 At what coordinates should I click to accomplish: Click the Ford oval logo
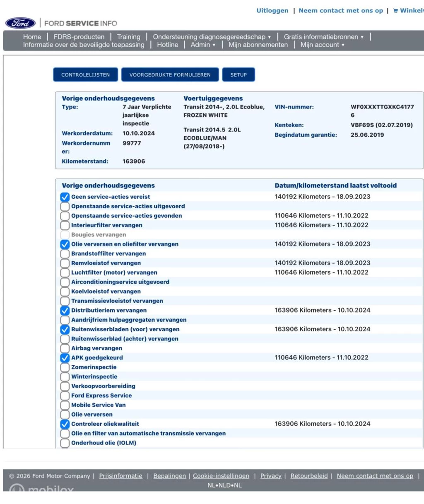point(20,23)
